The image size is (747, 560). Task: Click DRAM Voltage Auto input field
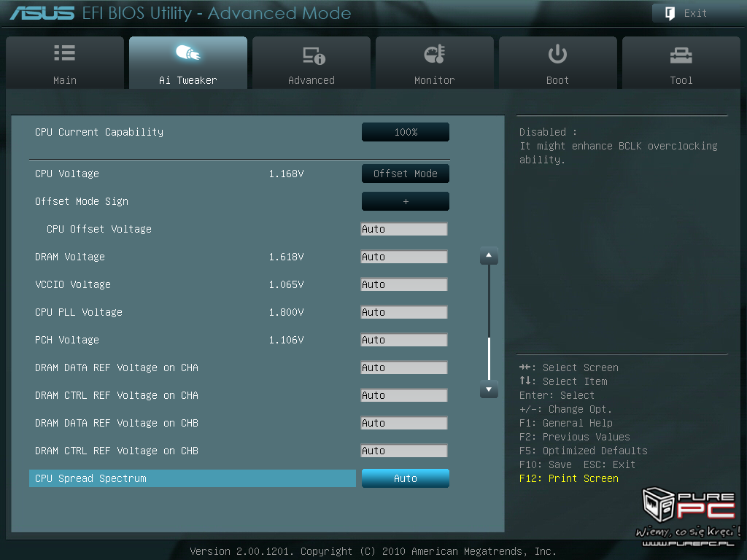404,257
